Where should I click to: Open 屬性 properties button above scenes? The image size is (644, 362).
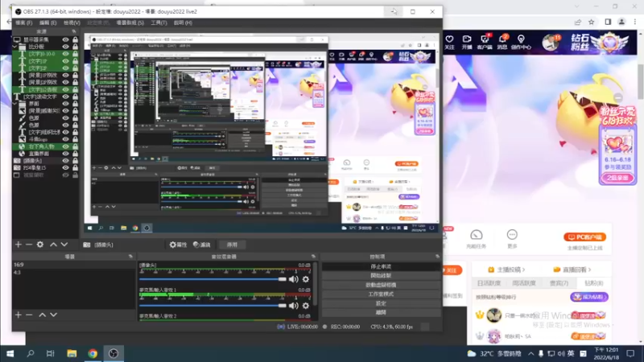pos(178,245)
